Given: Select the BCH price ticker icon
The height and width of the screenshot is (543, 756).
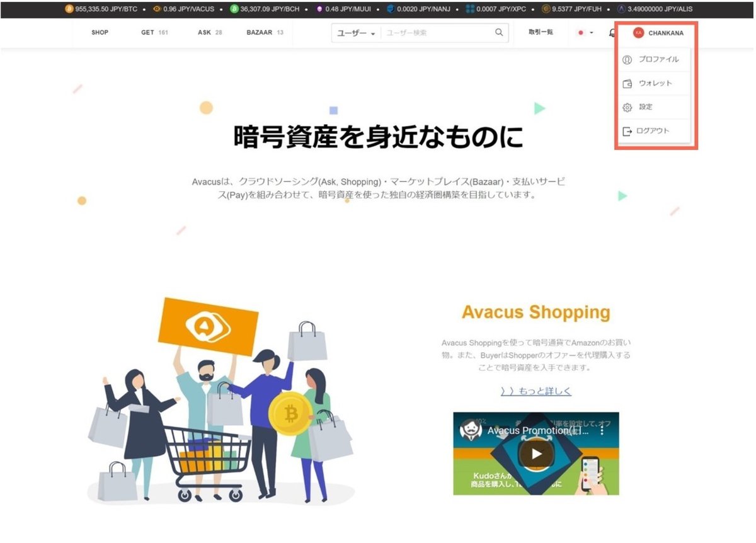Looking at the screenshot, I should (234, 9).
